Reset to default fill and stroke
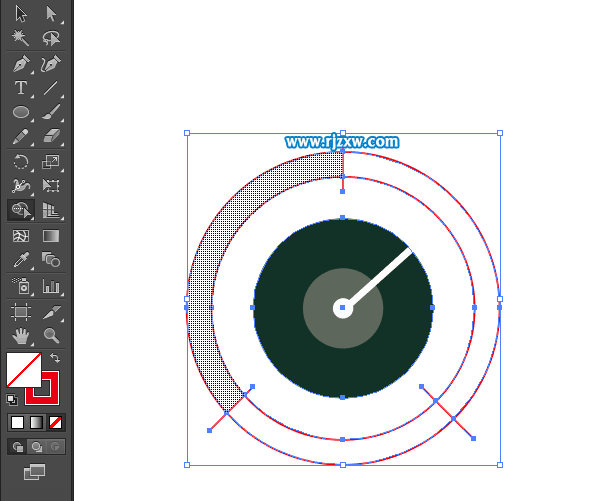 click(12, 399)
